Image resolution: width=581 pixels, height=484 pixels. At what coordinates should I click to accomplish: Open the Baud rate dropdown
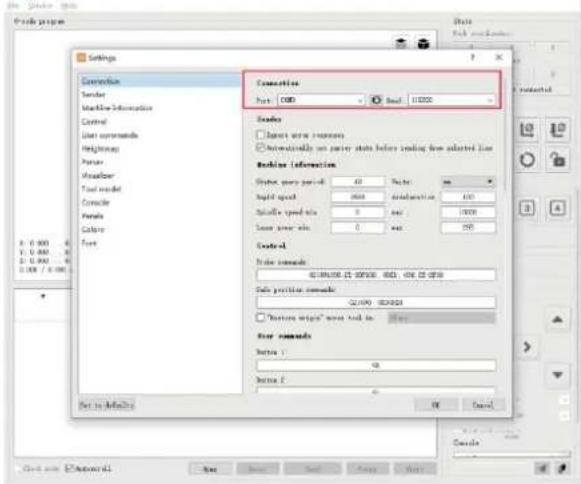click(452, 100)
